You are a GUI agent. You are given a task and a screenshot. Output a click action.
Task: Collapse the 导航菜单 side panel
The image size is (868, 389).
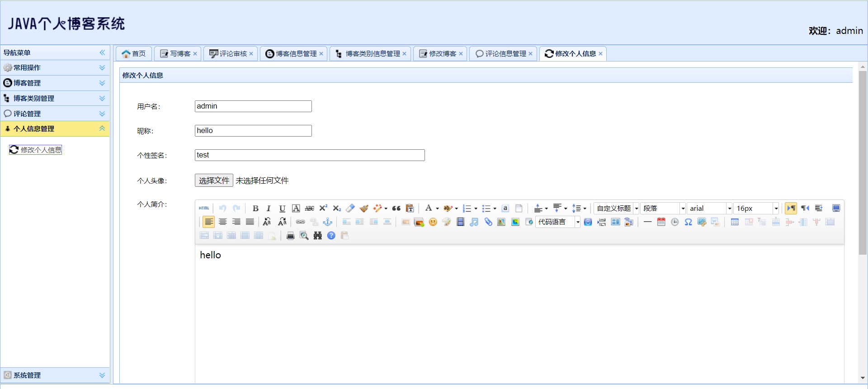(102, 52)
